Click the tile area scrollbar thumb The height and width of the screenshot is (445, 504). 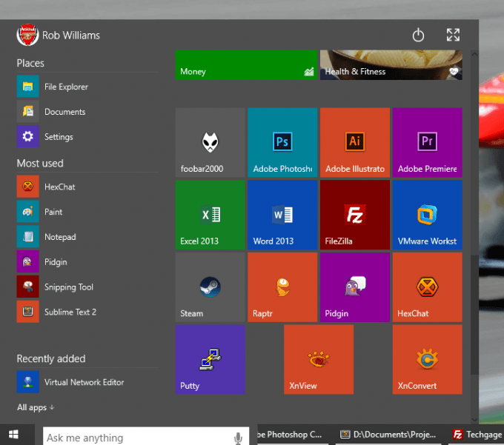coord(474,315)
